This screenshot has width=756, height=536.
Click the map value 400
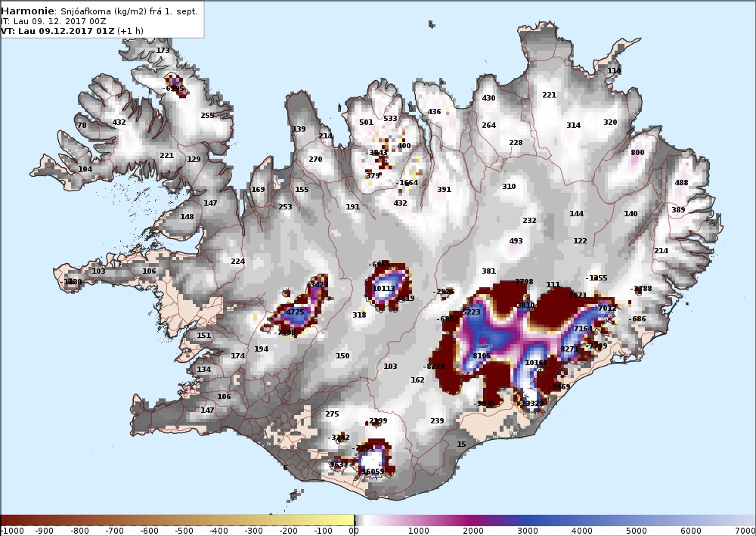click(x=404, y=146)
